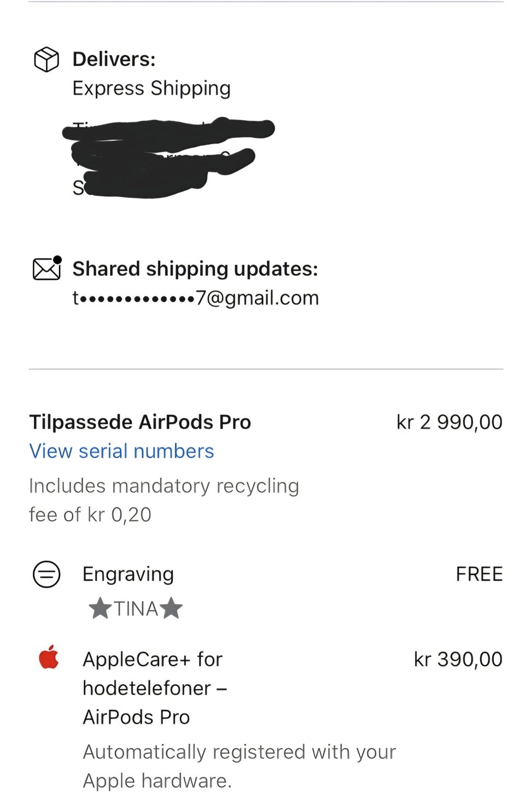Click the red Apple logo icon
525x812 pixels.
[49, 657]
